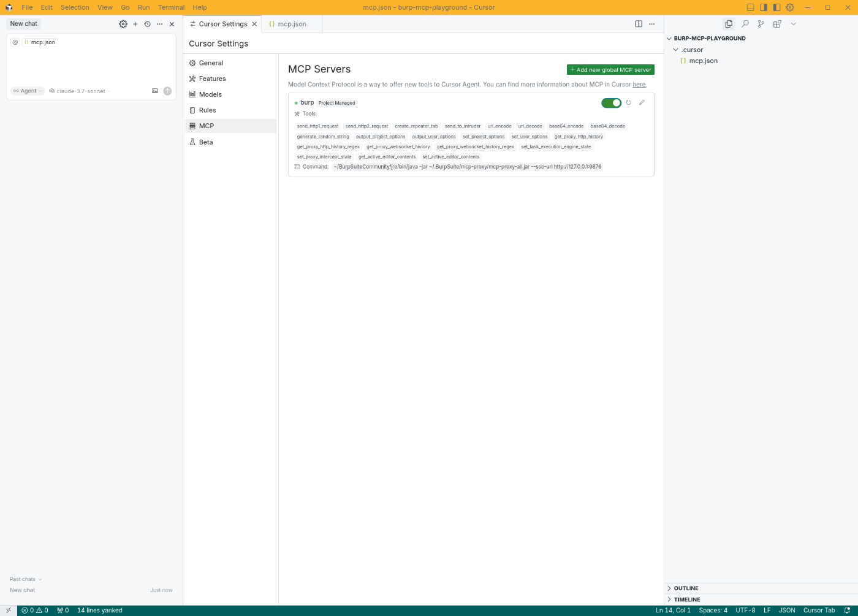Open the Selection menu
Viewport: 858px width, 616px height.
pos(75,7)
